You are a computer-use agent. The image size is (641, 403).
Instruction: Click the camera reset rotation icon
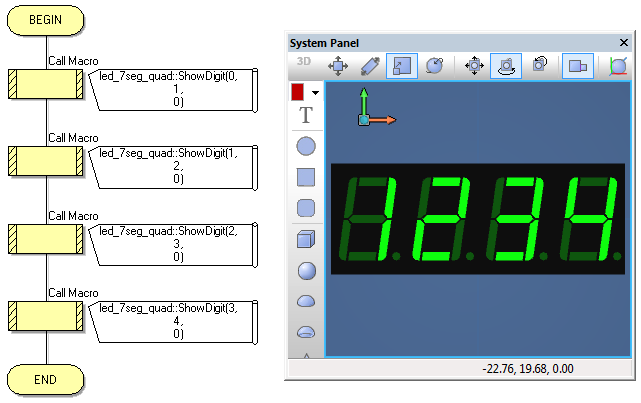(540, 65)
